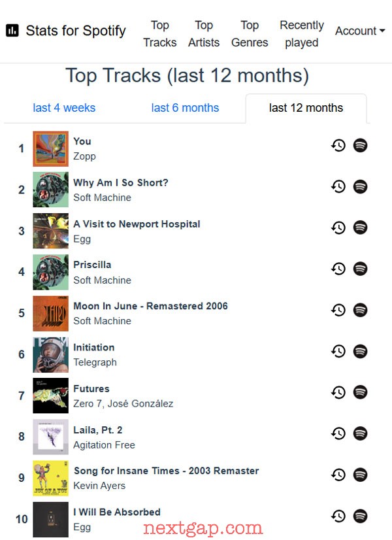Image resolution: width=392 pixels, height=540 pixels.
Task: Show history for A Visit to Newport Hospital
Action: pos(338,228)
